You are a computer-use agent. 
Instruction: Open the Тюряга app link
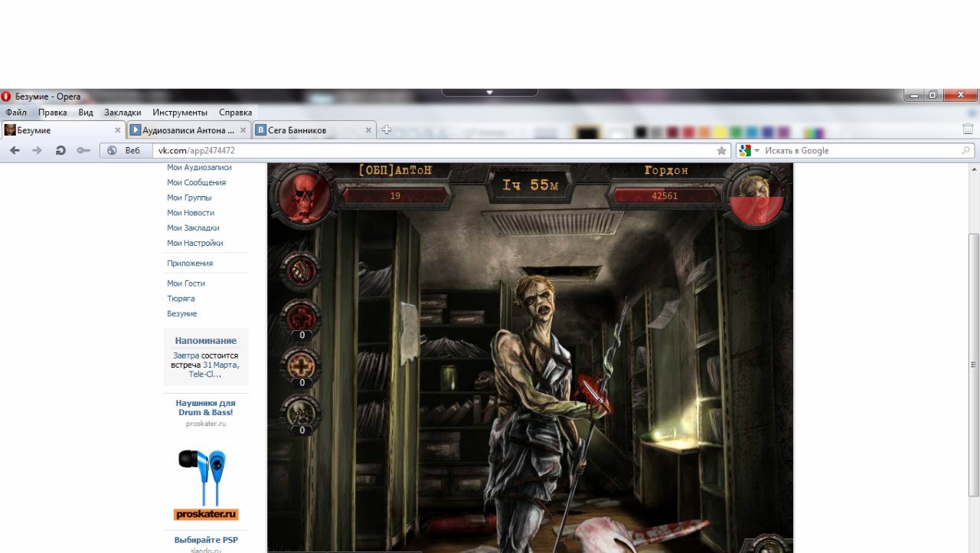click(x=181, y=299)
